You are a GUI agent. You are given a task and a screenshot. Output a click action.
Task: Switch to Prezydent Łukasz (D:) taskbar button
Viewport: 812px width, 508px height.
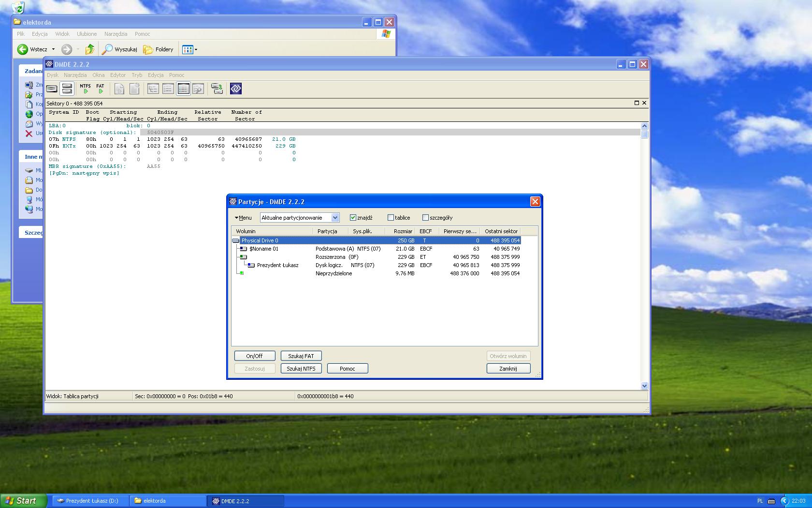point(90,501)
